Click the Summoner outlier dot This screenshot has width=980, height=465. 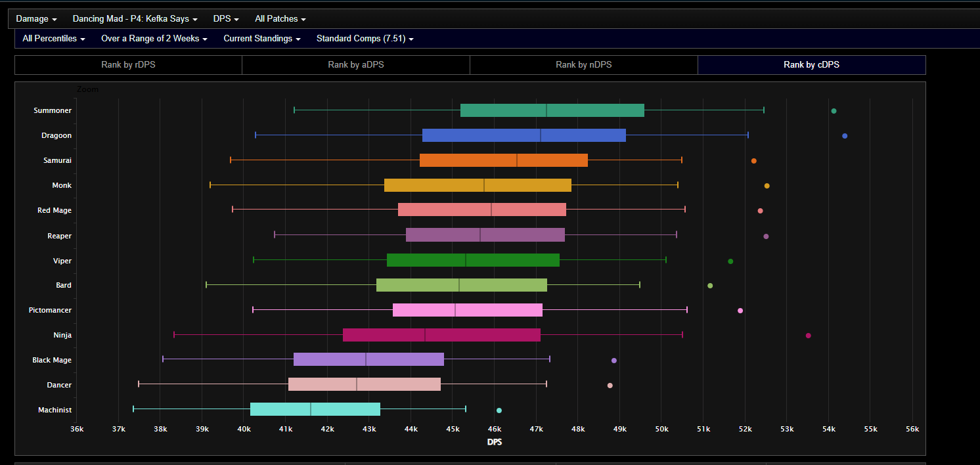click(834, 111)
